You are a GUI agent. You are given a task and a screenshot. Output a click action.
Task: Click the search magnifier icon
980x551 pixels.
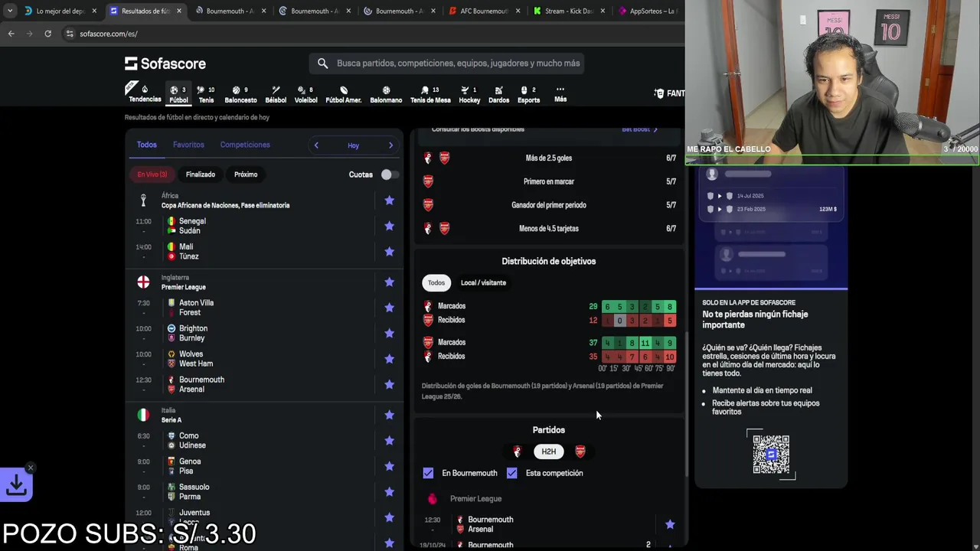pyautogui.click(x=322, y=64)
